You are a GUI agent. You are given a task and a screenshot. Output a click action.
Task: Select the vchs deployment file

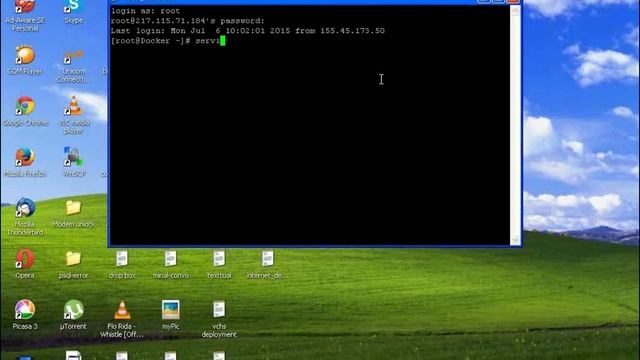tap(219, 319)
